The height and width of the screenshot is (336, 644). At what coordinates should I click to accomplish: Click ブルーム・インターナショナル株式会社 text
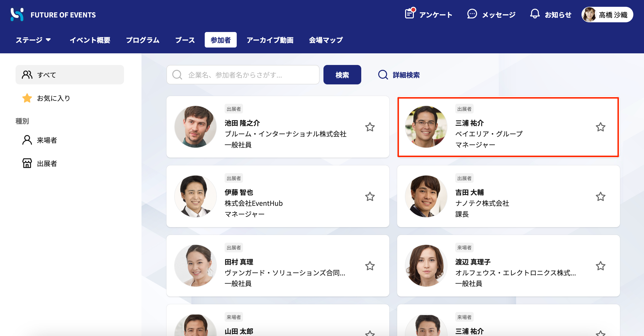pos(285,134)
